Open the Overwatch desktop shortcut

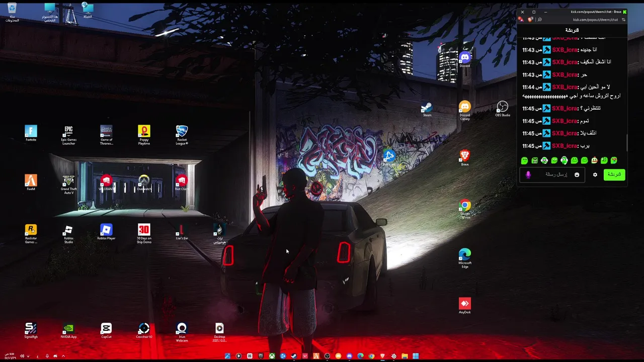click(144, 183)
